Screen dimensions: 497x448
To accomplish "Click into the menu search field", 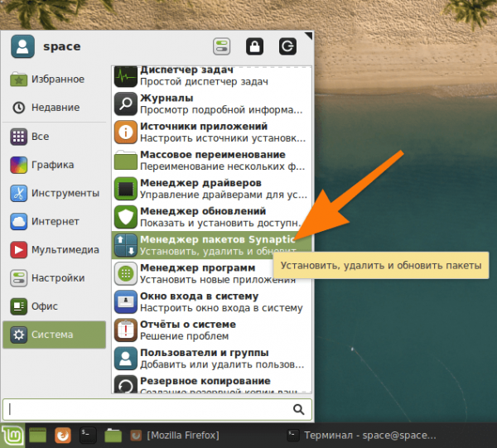I will click(x=157, y=409).
